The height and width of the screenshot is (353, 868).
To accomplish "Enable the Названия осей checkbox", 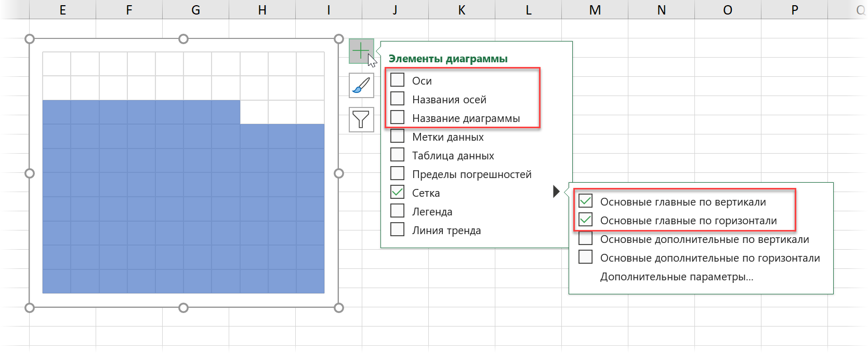I will (x=398, y=99).
